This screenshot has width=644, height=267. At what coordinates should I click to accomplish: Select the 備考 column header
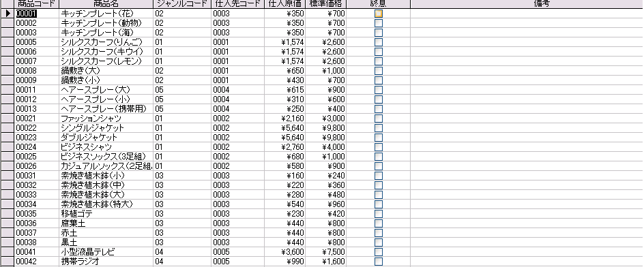pos(527,4)
